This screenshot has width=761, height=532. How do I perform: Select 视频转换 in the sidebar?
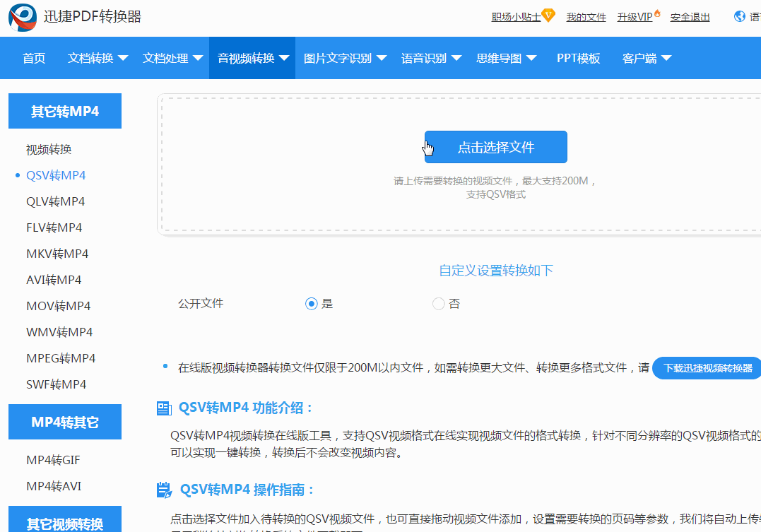49,150
